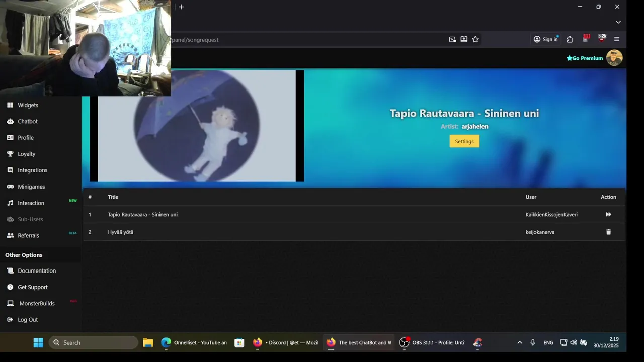
Task: Skip the Tapio Rautavaara song
Action: tap(608, 214)
